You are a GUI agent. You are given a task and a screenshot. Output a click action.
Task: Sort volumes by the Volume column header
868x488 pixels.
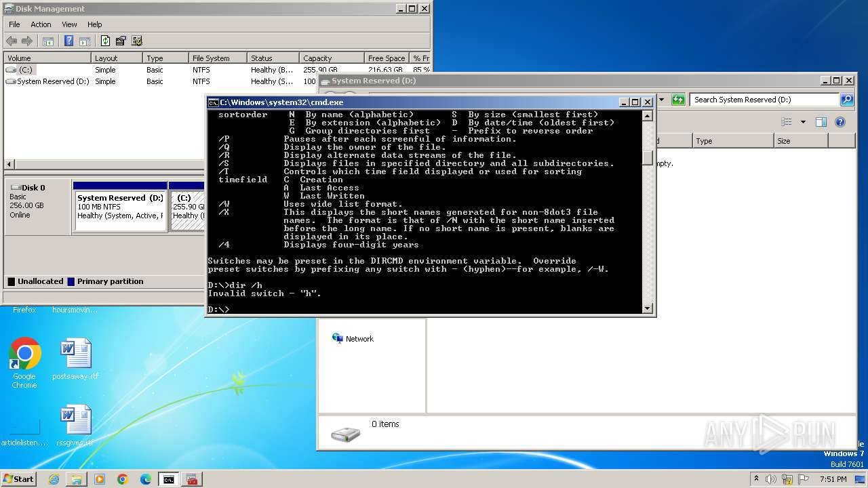tap(47, 58)
